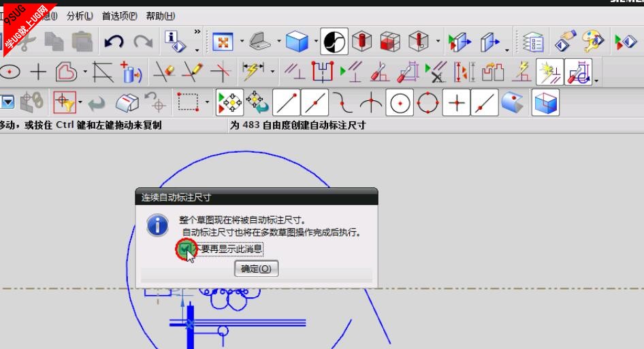Toggle Arc Center snap option

pyautogui.click(x=400, y=102)
